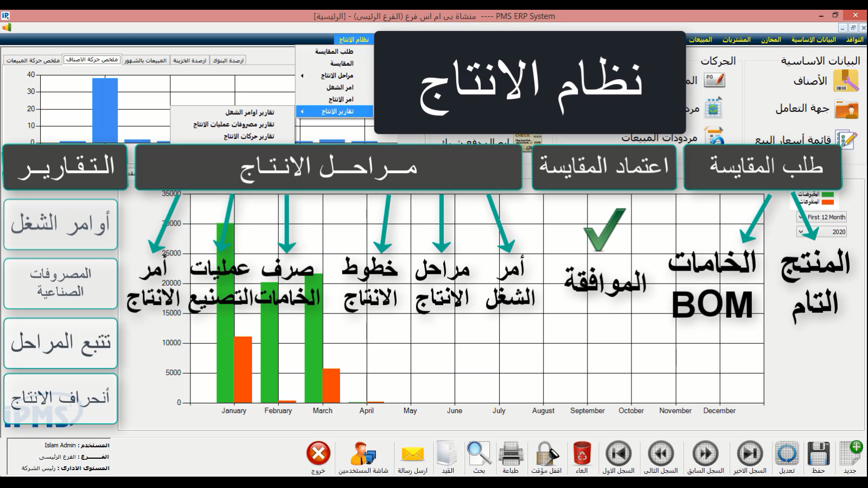Screen dimensions: 868x488
Task: Click the الفرع الرئيسى branch text
Action: point(57,457)
